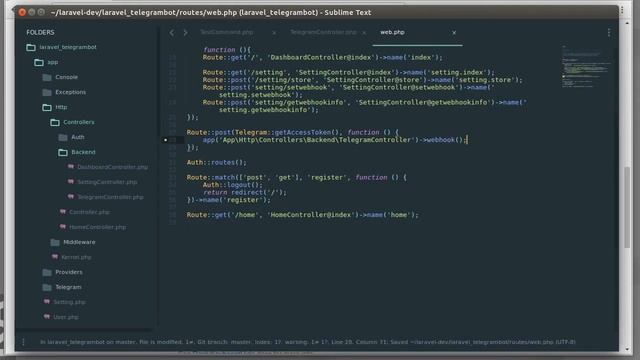Click the Route::match register line
The image size is (640, 360).
(x=297, y=178)
